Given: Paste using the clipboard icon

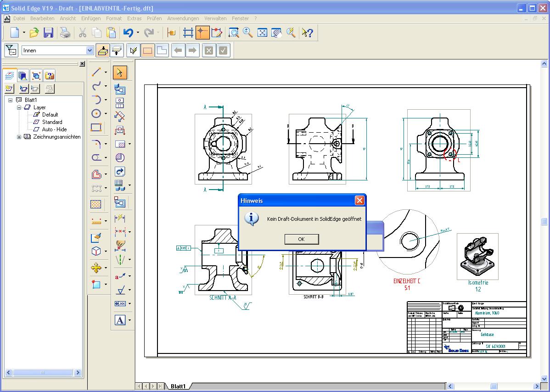Looking at the screenshot, I should [111, 33].
